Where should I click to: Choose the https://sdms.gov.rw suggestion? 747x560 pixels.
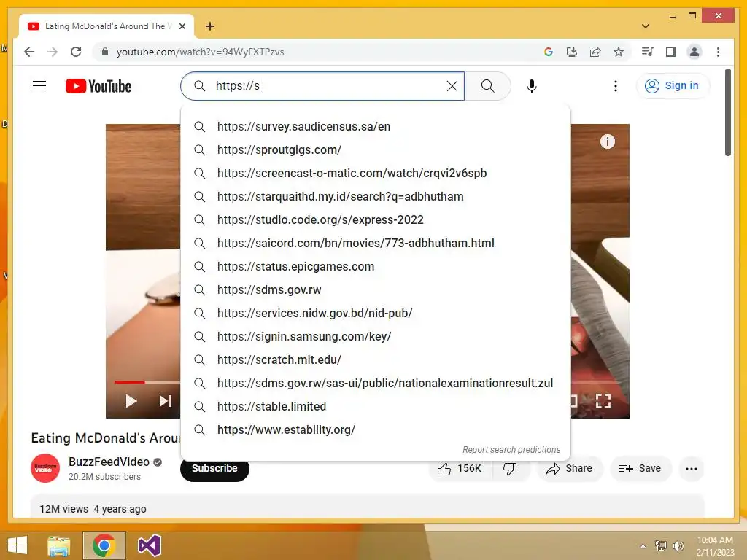click(x=376, y=290)
